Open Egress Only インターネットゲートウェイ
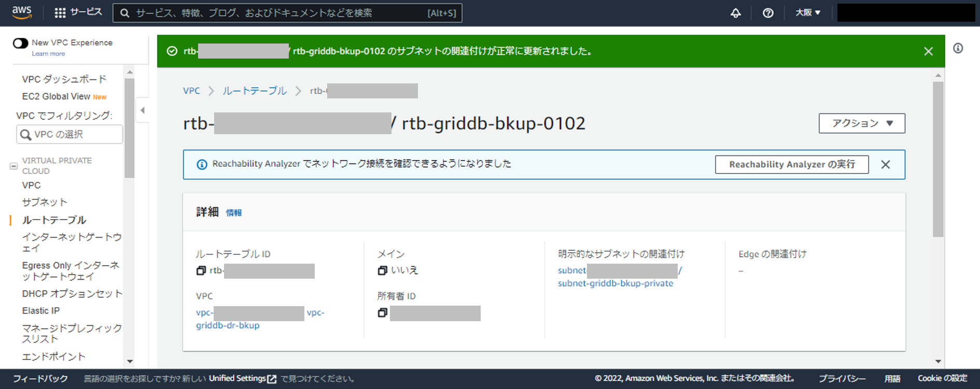 click(x=71, y=271)
